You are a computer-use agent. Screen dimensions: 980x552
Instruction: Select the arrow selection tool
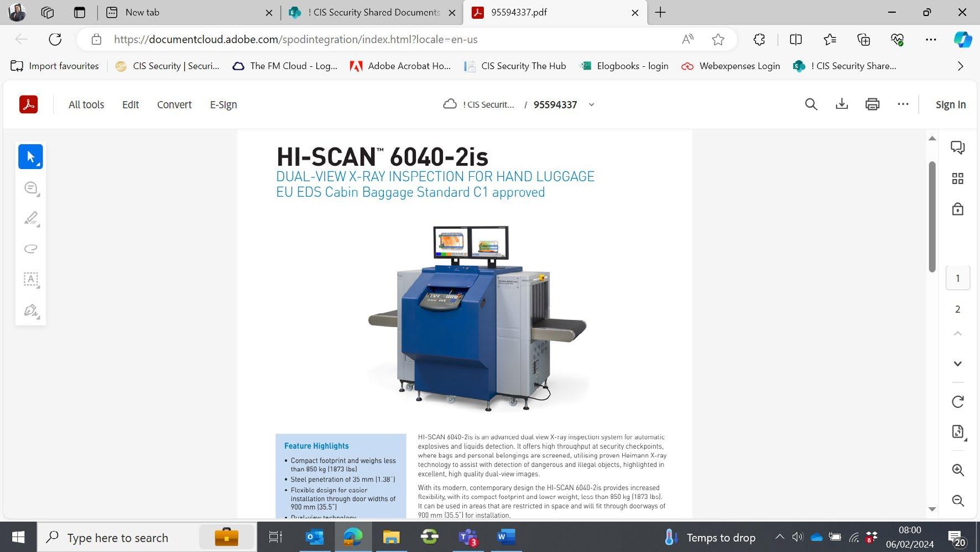[30, 157]
